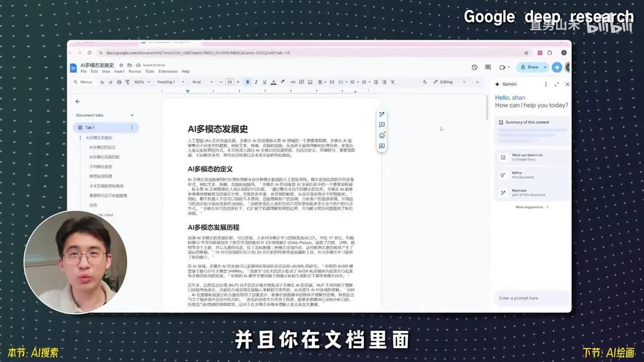Open the highlight color tool

click(282, 82)
